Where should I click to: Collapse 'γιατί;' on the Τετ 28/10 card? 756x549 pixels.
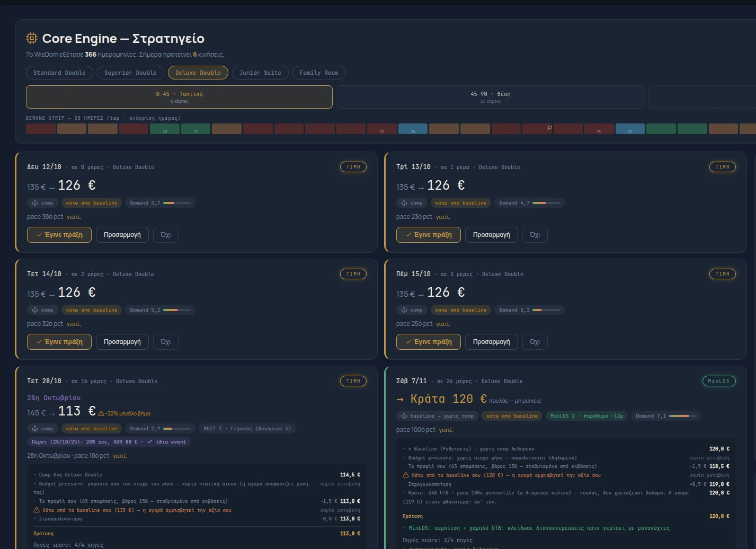click(120, 456)
